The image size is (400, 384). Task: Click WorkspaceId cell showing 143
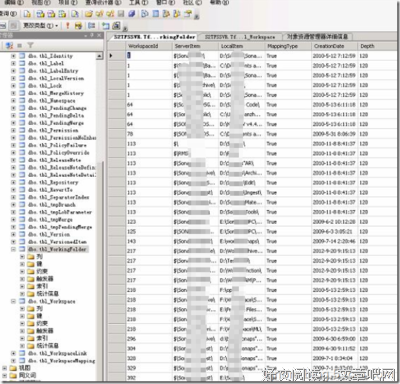click(x=149, y=241)
